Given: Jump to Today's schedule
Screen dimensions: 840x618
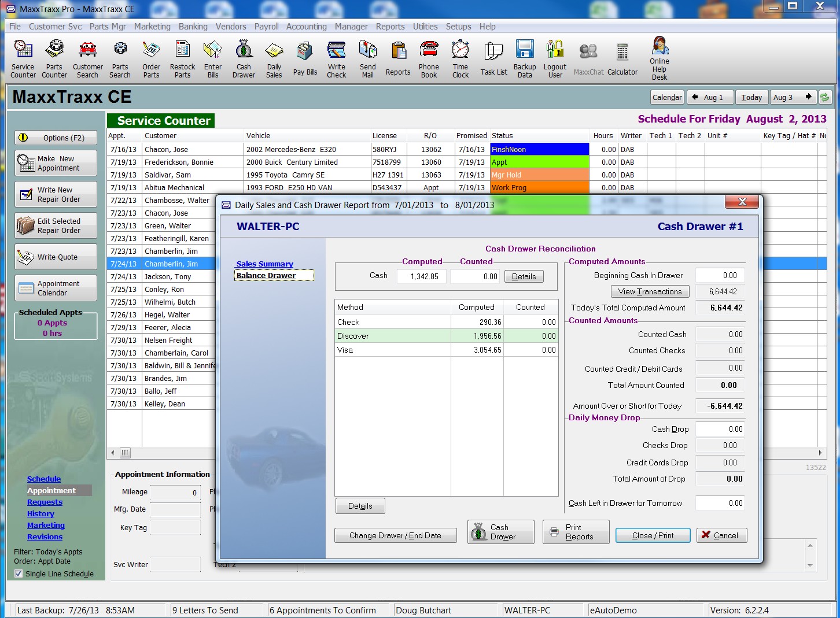Looking at the screenshot, I should pos(751,97).
